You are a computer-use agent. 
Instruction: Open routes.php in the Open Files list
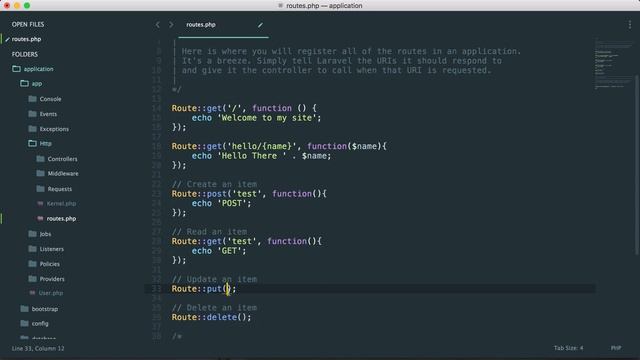(26, 39)
